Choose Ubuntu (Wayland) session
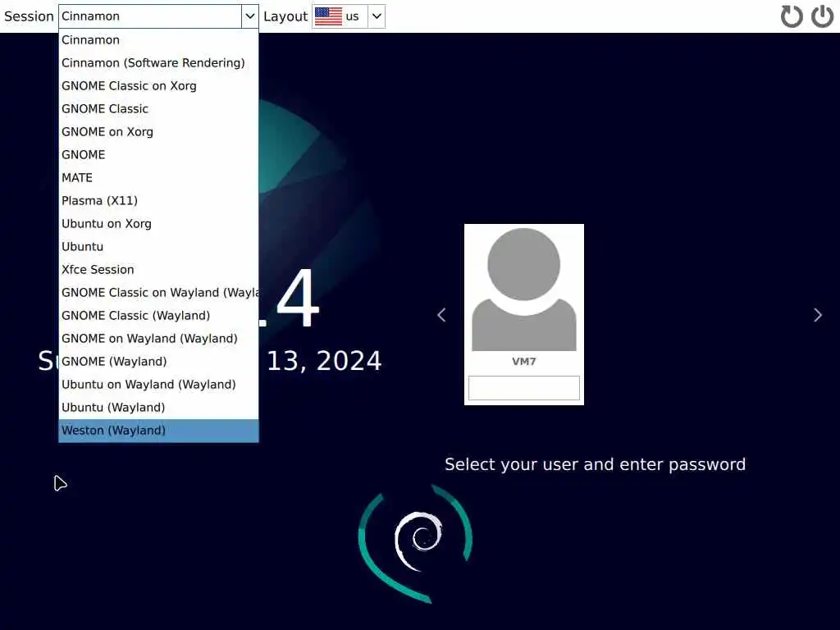 pos(158,408)
